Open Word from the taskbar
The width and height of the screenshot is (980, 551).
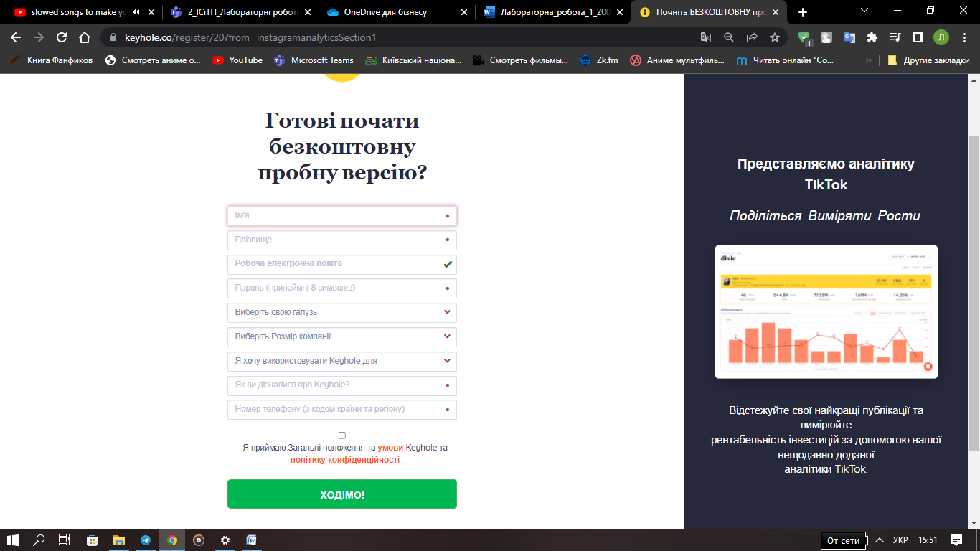(252, 540)
